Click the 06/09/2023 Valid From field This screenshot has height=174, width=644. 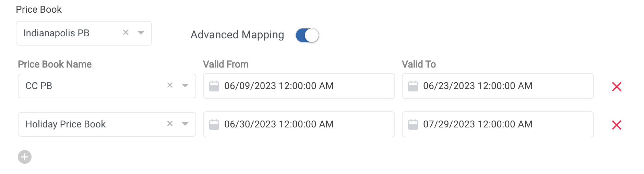[279, 86]
